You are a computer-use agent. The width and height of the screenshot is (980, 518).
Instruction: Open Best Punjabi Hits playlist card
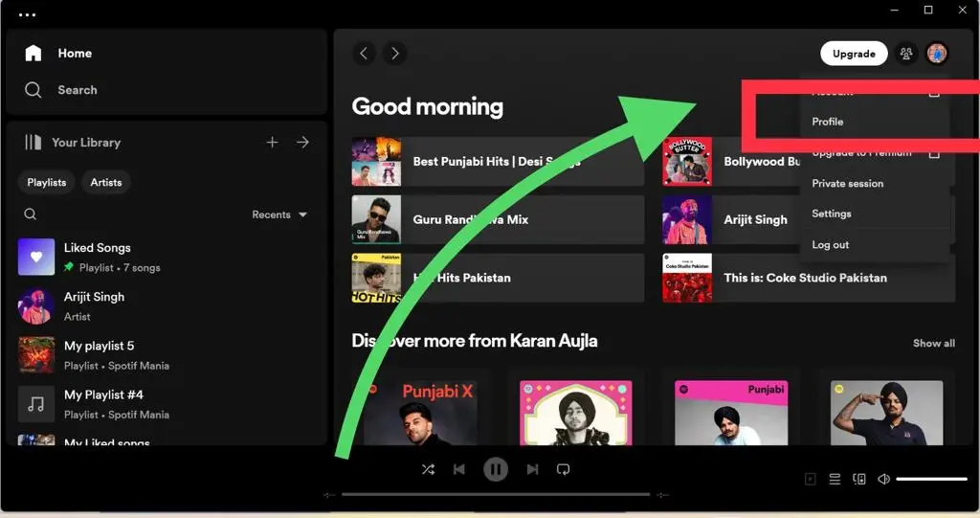coord(498,162)
